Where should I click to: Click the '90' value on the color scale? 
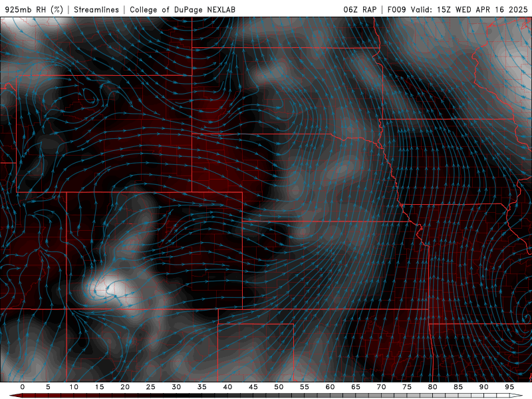(483, 387)
